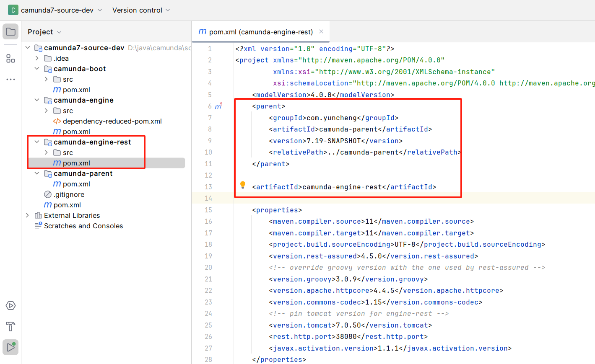Click the javax.activation.version 1.1.1 line
The image size is (595, 364).
click(390, 348)
